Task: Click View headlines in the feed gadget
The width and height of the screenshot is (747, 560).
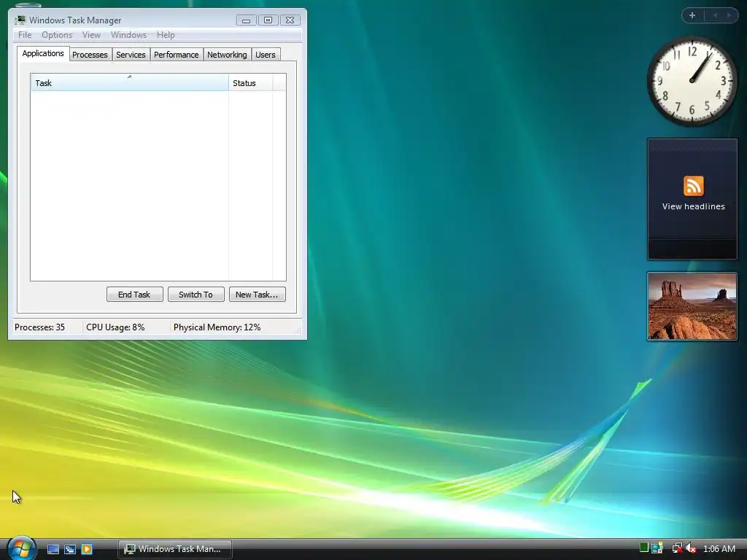Action: click(693, 206)
